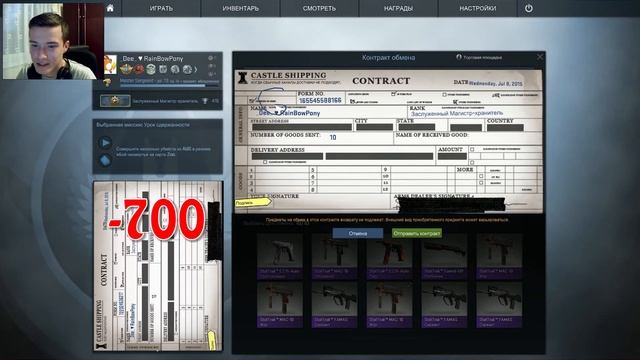Select first bottom-row card, StatTrak MAC-10
This screenshot has height=360, width=640.
(280, 304)
